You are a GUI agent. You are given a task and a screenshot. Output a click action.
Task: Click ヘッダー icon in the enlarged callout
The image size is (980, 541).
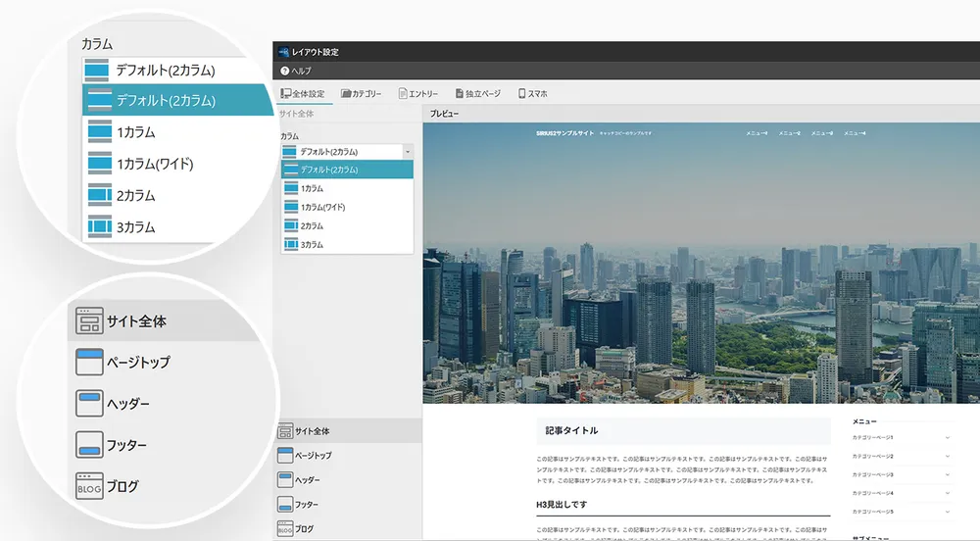[x=89, y=403]
